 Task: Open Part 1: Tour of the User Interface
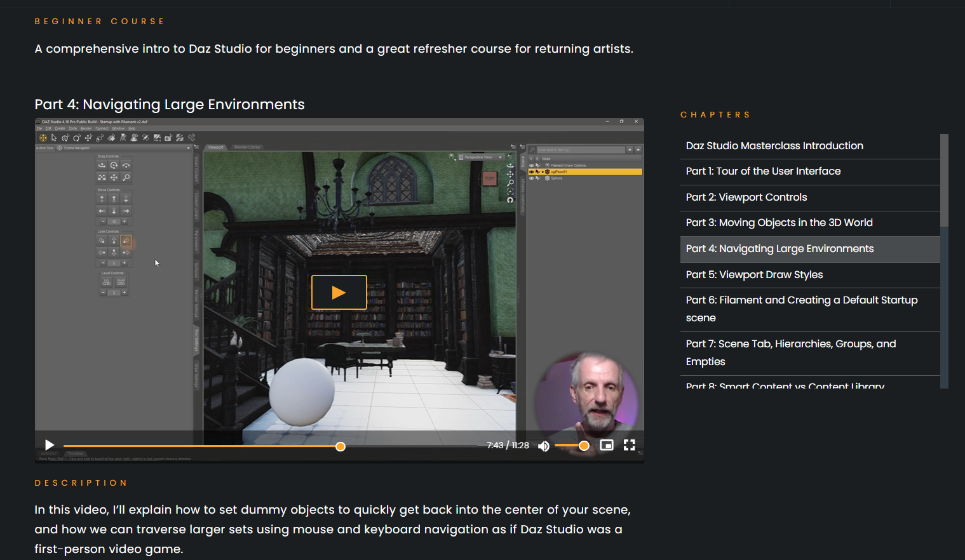(x=810, y=171)
